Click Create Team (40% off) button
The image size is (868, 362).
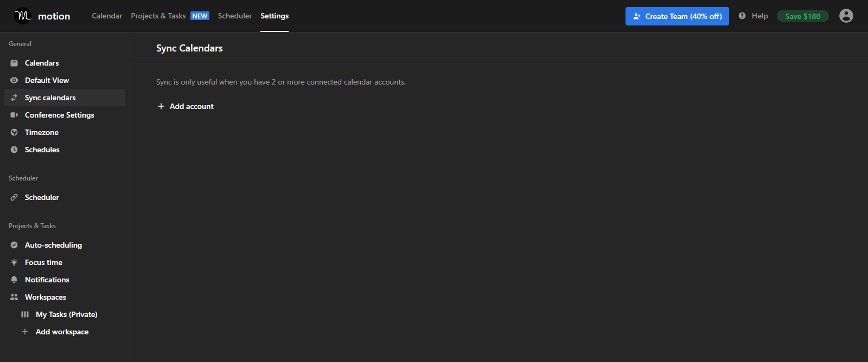coord(677,16)
